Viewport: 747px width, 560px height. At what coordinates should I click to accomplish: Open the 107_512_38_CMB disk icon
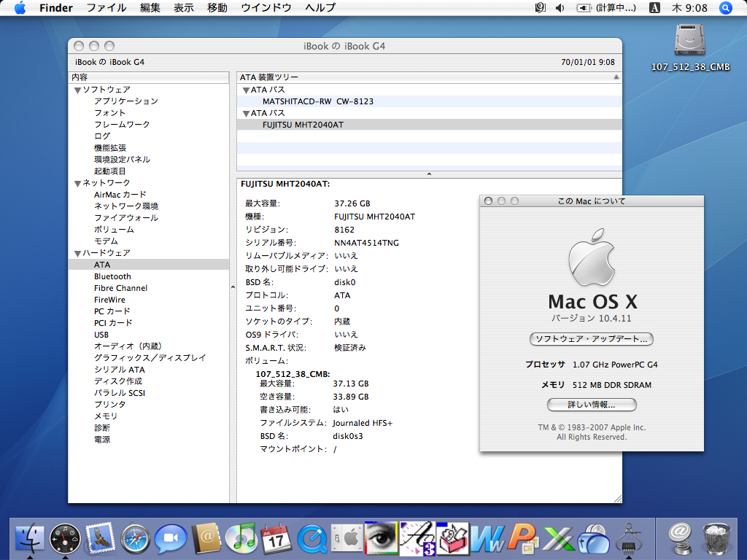tap(690, 40)
